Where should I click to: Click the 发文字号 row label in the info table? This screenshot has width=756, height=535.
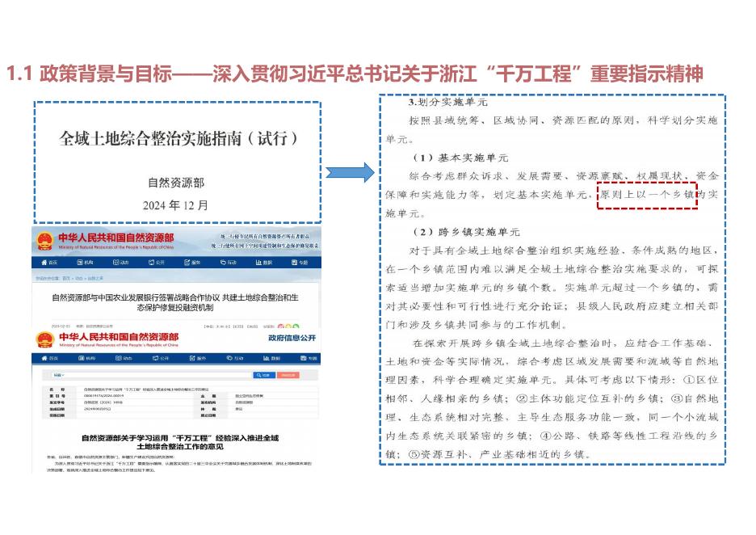57,402
